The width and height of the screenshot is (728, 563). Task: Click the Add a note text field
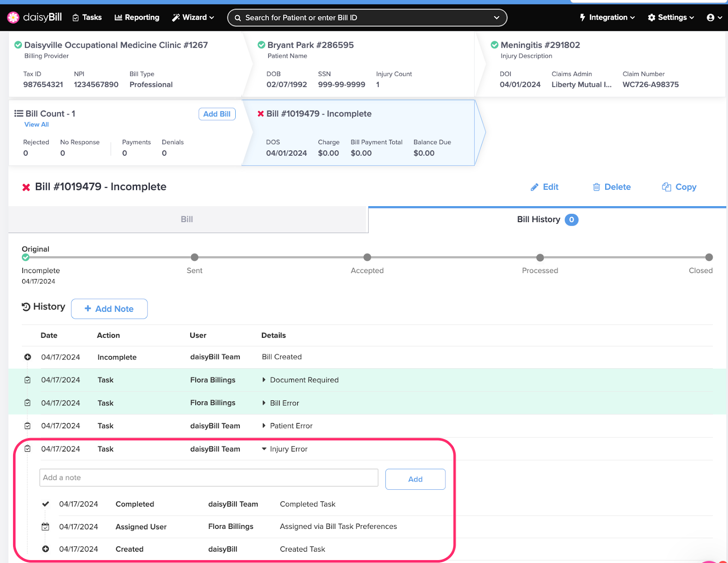coord(208,478)
